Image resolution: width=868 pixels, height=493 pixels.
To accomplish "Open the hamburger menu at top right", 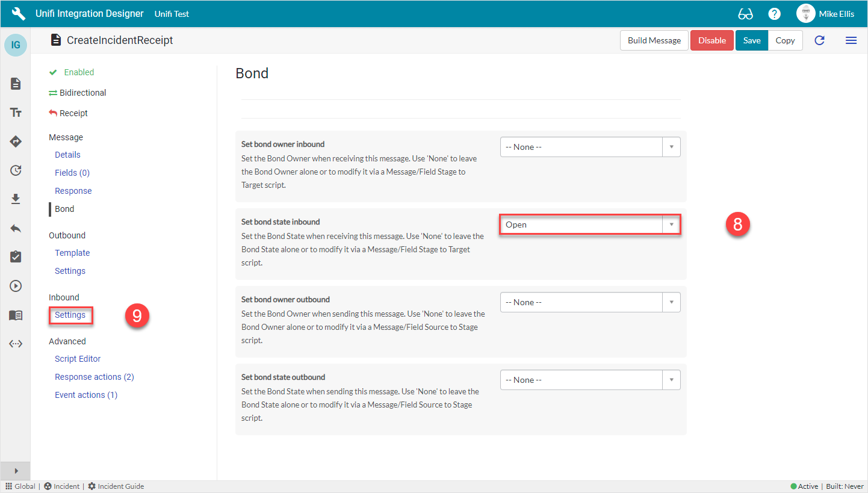I will pos(851,40).
